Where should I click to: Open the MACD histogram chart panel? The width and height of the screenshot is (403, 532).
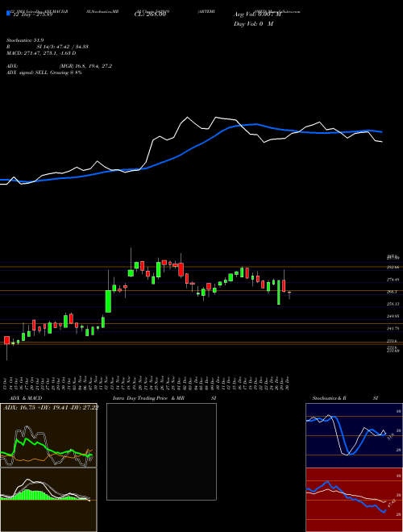click(48, 500)
